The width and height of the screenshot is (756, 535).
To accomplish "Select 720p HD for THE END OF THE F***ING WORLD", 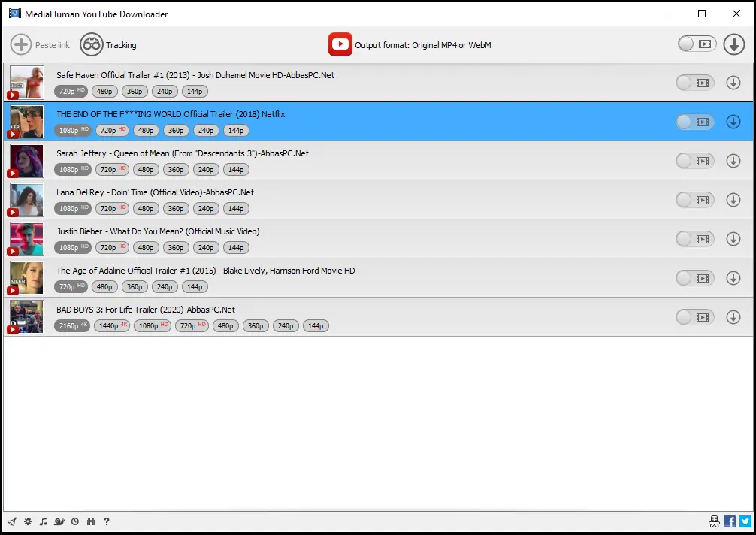I will (112, 131).
